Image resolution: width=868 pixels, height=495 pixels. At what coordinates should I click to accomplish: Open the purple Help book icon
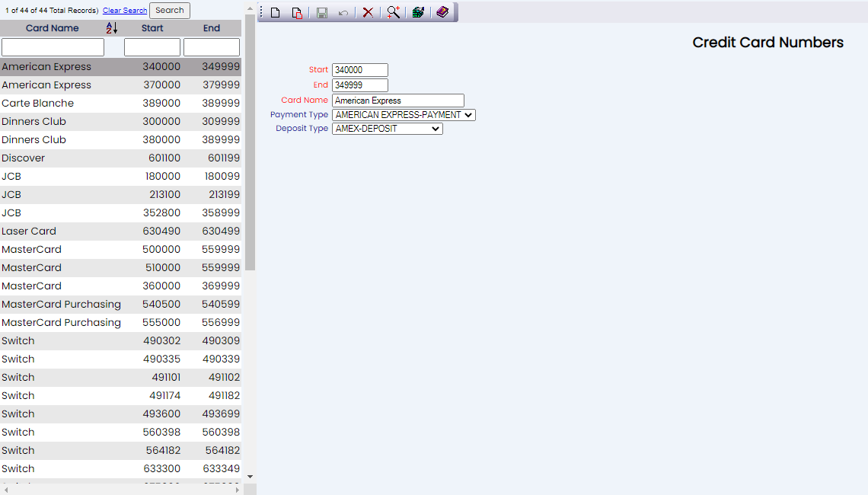click(442, 12)
